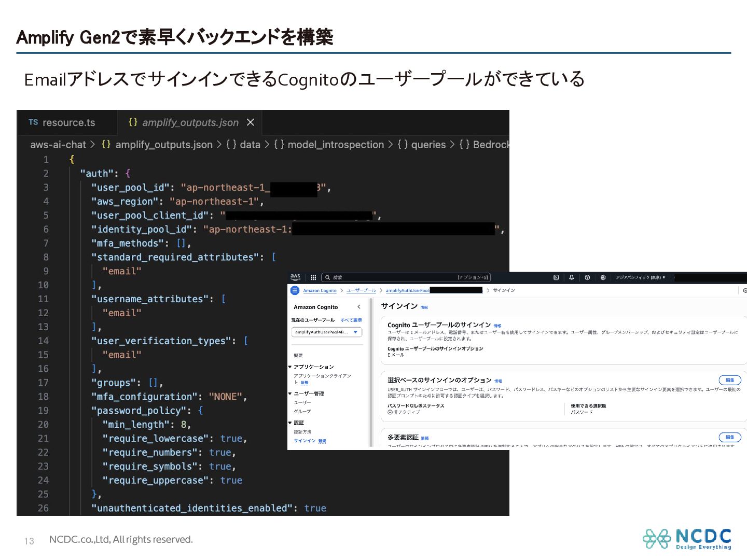
Task: Click 情報 beside Cognito ユーザープールのサインイン
Action: [x=497, y=326]
